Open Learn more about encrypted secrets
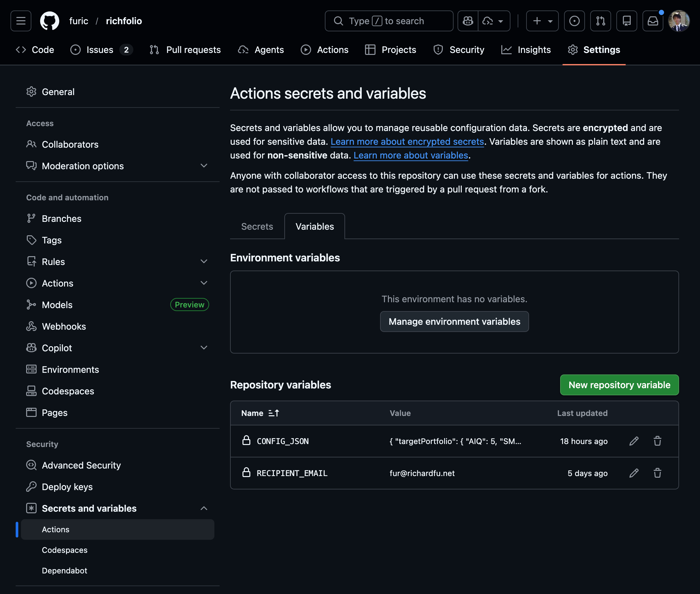The width and height of the screenshot is (700, 594). point(407,141)
